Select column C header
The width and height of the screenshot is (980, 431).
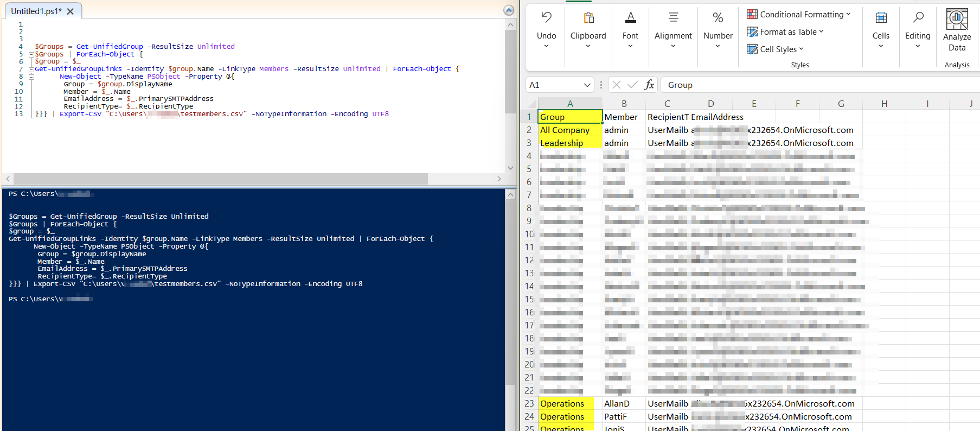click(x=667, y=104)
